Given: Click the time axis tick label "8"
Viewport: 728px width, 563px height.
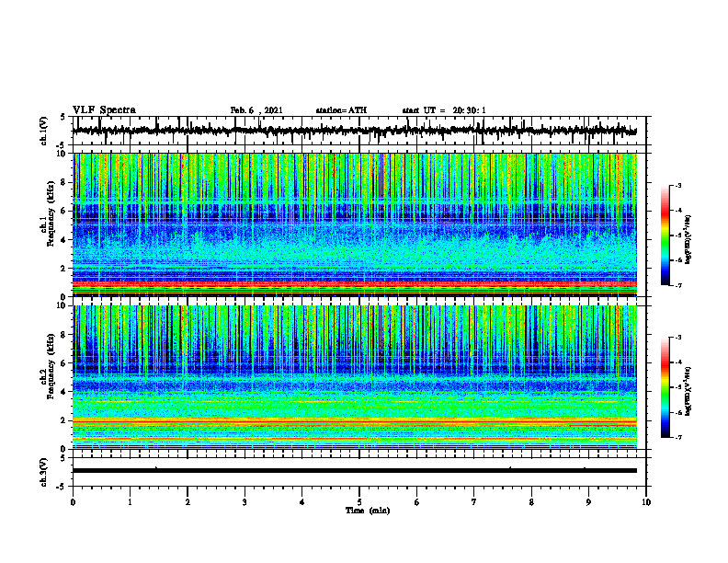Looking at the screenshot, I should pyautogui.click(x=531, y=502).
